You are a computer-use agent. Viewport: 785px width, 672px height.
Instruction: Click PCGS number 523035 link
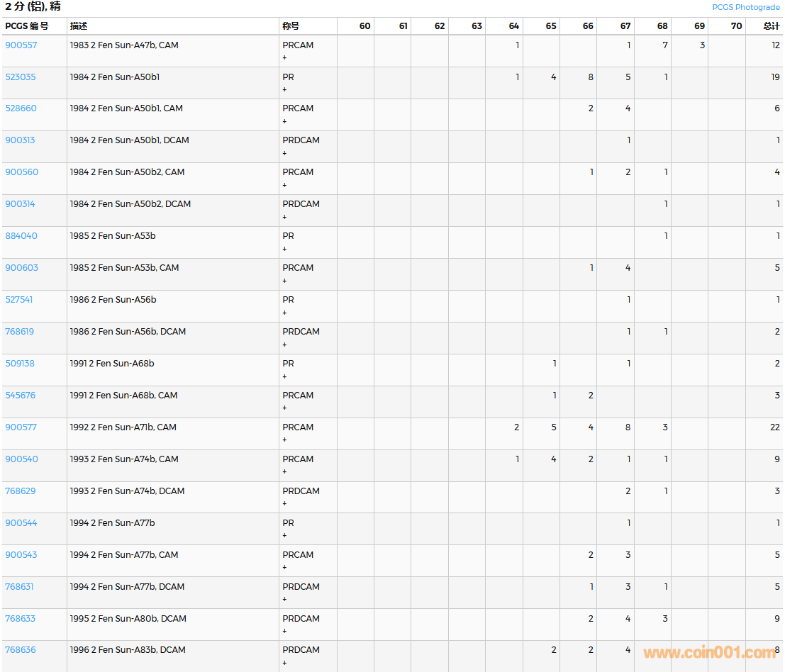click(x=21, y=77)
